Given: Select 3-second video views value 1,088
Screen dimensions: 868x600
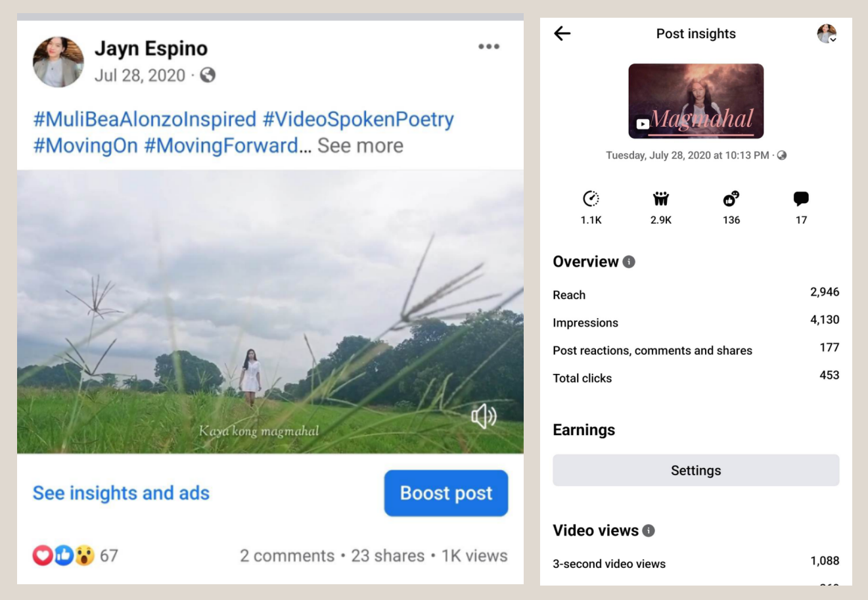Looking at the screenshot, I should [825, 561].
